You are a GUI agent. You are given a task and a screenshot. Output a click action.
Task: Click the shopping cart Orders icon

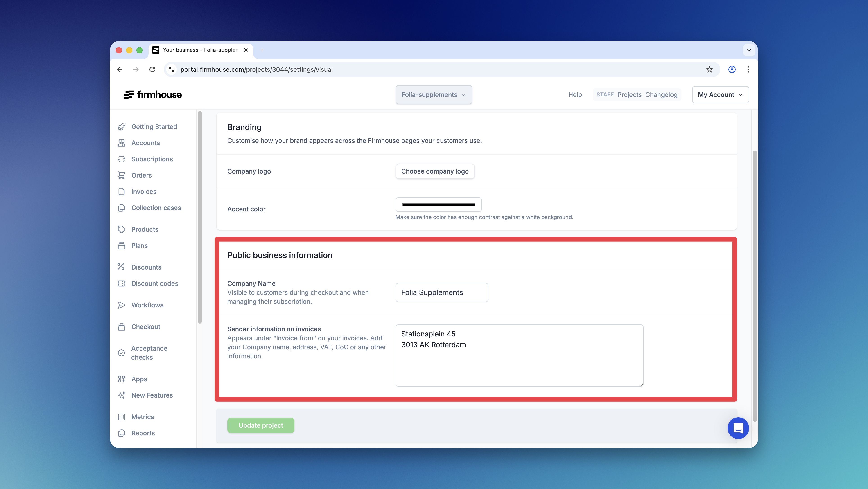pos(122,175)
